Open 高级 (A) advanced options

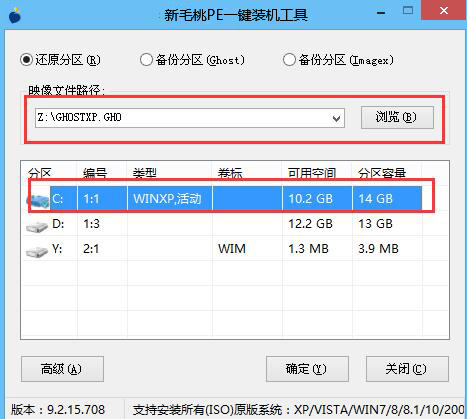click(62, 369)
